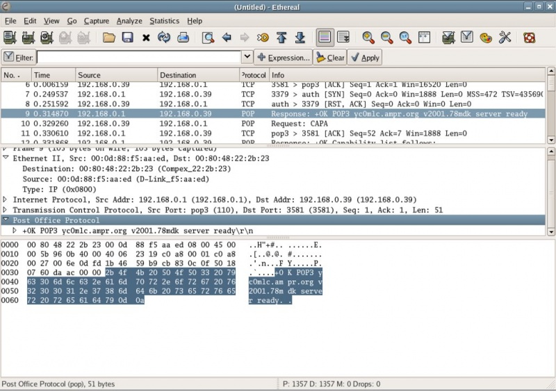The width and height of the screenshot is (556, 392).
Task: Open the Help lifebuoy icon
Action: tap(530, 38)
